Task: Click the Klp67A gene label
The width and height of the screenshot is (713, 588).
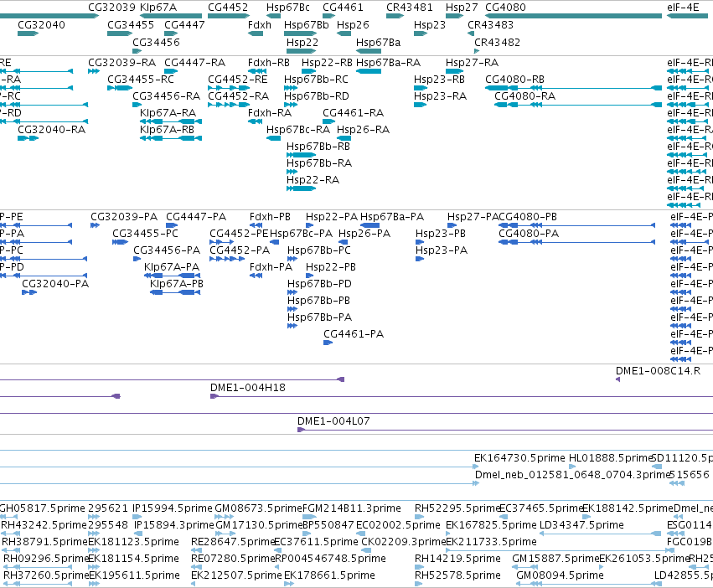Action: click(x=158, y=8)
